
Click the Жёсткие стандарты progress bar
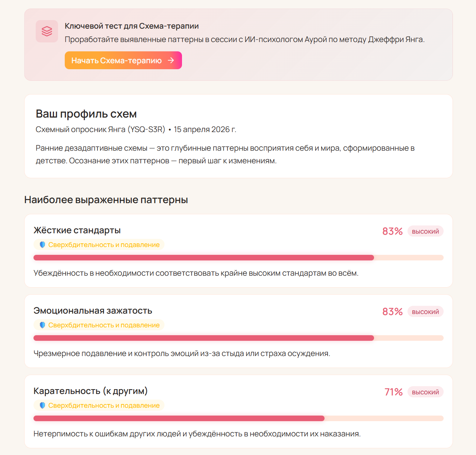pyautogui.click(x=238, y=258)
